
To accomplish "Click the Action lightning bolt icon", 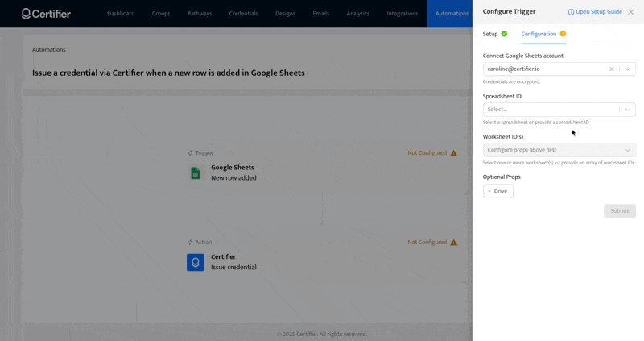I will [x=190, y=243].
